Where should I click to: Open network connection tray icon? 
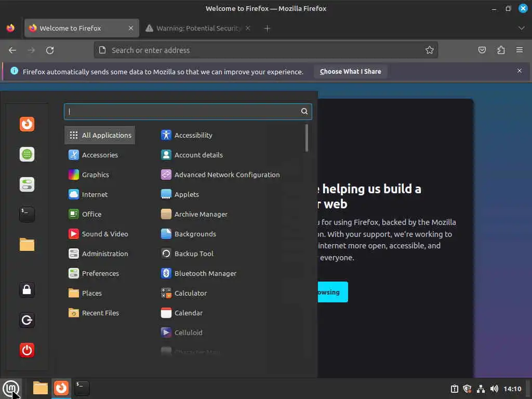click(481, 389)
